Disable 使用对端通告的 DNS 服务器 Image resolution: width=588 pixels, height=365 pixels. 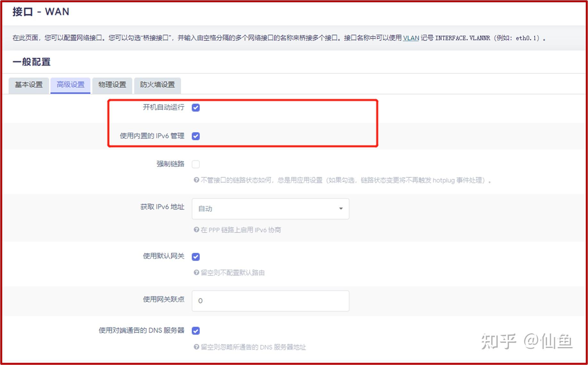(x=196, y=330)
